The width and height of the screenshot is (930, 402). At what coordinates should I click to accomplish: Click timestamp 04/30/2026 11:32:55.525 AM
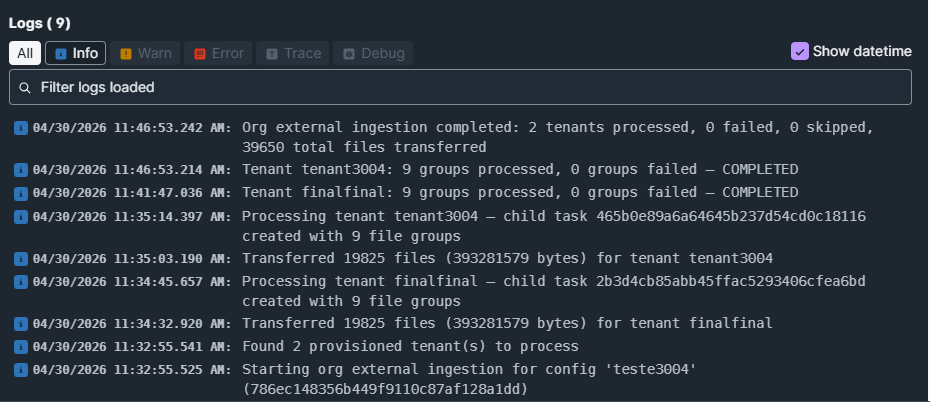coord(132,370)
